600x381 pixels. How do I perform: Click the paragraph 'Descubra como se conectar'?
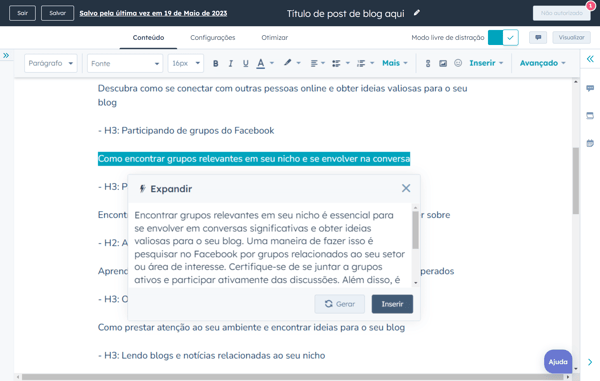pos(282,95)
